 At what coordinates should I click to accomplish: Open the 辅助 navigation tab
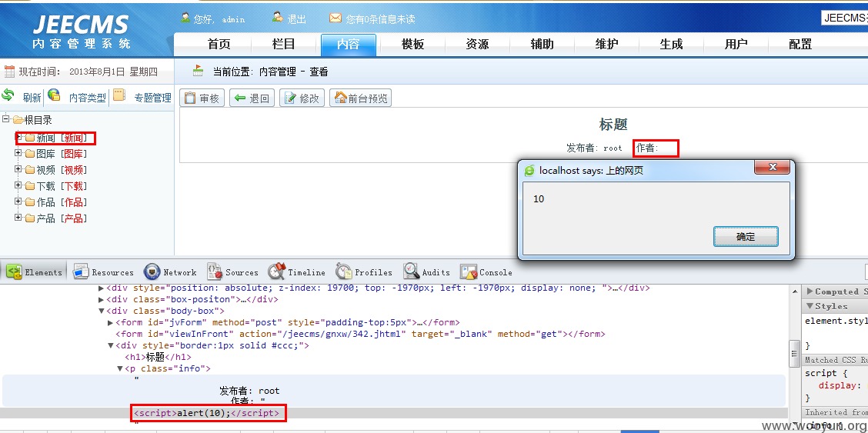pos(542,45)
